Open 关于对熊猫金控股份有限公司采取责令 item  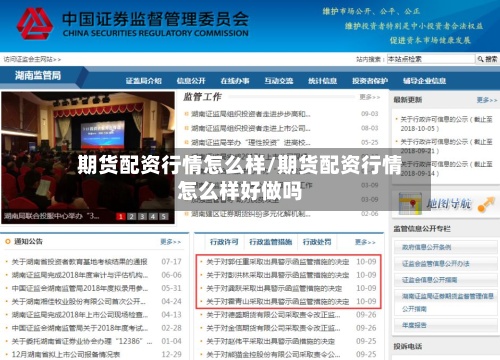click(x=273, y=354)
